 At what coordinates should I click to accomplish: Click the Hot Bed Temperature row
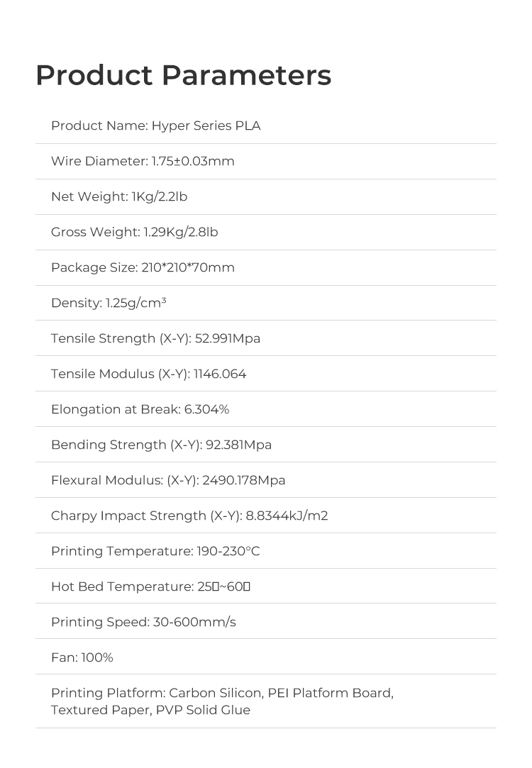(x=152, y=587)
